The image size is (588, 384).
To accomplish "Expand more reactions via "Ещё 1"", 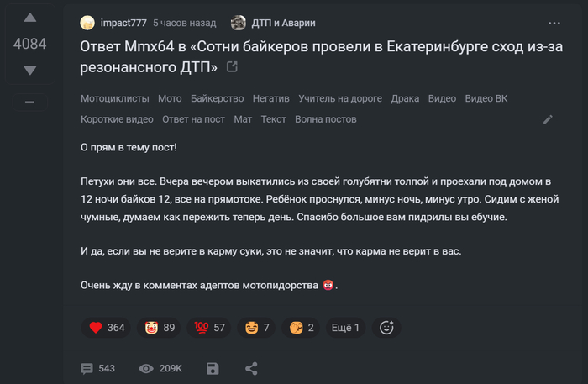I will point(345,327).
